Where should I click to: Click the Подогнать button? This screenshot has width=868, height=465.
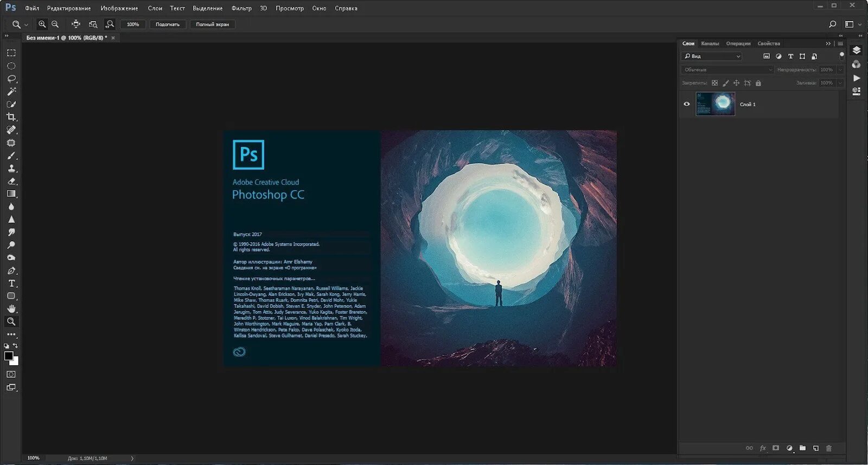tap(168, 24)
